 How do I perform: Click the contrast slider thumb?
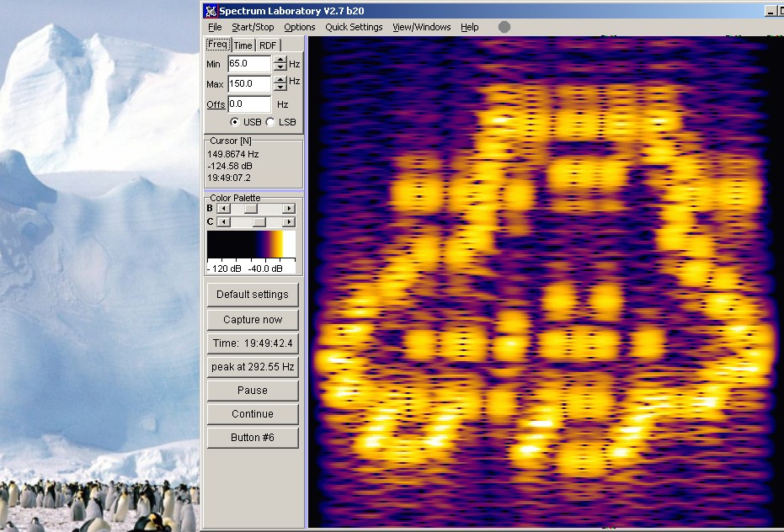pos(259,222)
